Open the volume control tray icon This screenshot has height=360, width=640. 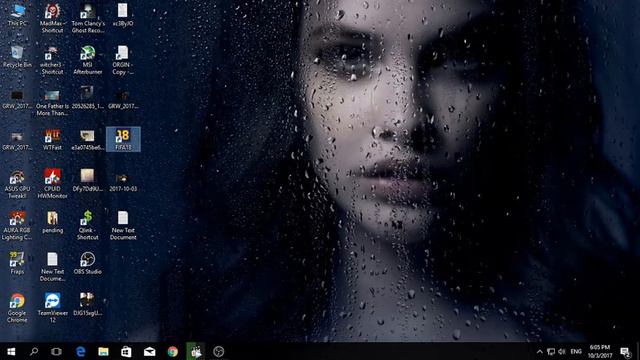pos(562,351)
